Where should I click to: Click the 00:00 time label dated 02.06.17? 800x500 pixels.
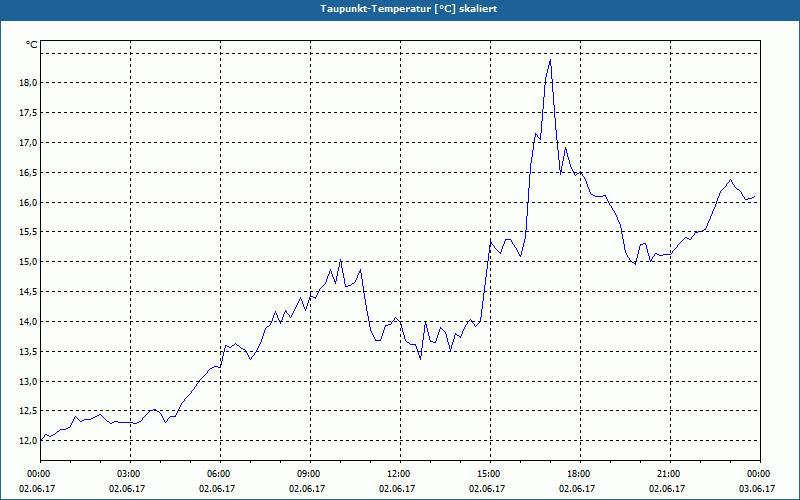pyautogui.click(x=40, y=474)
